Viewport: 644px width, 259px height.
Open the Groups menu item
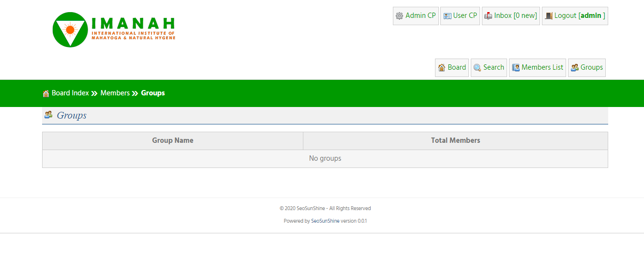pos(587,68)
